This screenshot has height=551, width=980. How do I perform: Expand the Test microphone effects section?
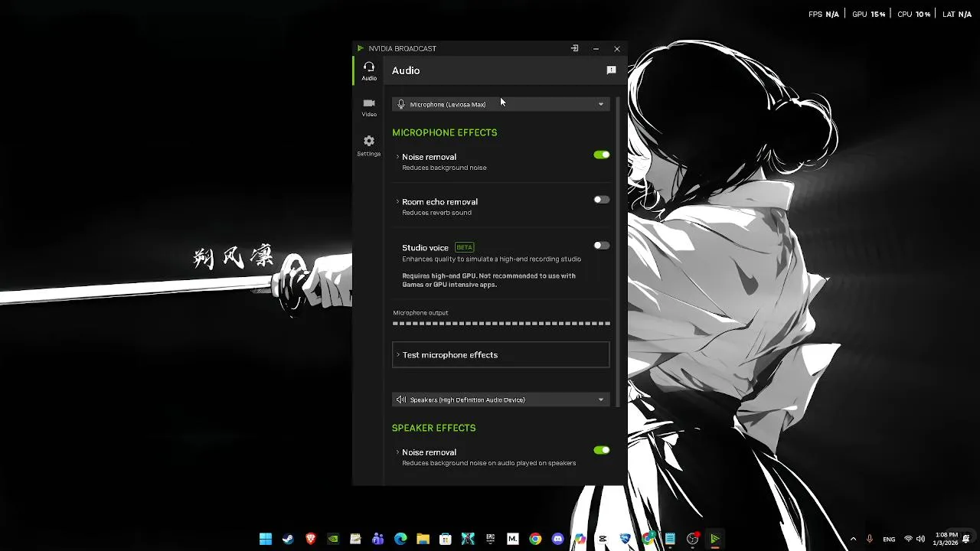pyautogui.click(x=501, y=355)
